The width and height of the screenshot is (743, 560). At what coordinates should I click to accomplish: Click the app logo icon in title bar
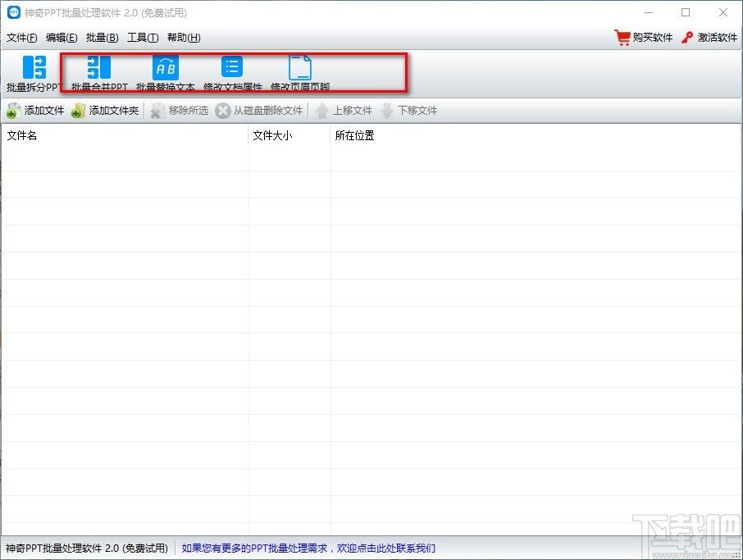coord(14,12)
